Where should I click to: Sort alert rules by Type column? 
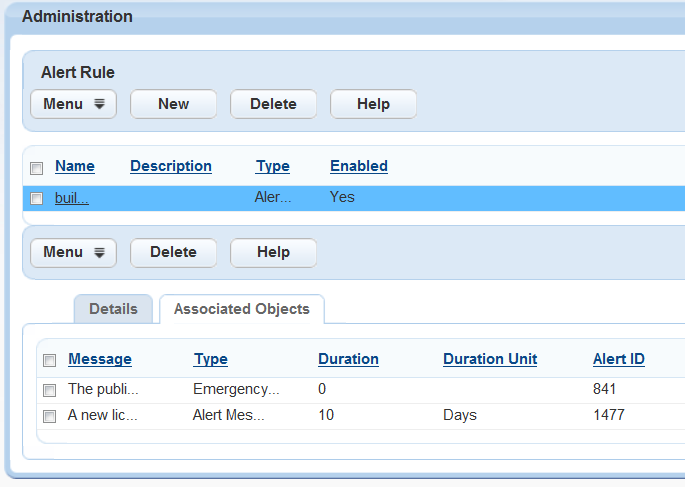[272, 166]
